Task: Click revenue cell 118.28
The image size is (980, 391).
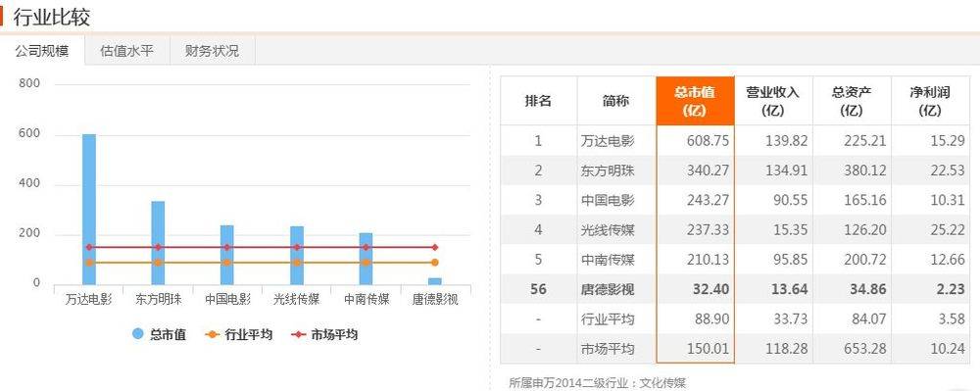Action: coord(786,349)
